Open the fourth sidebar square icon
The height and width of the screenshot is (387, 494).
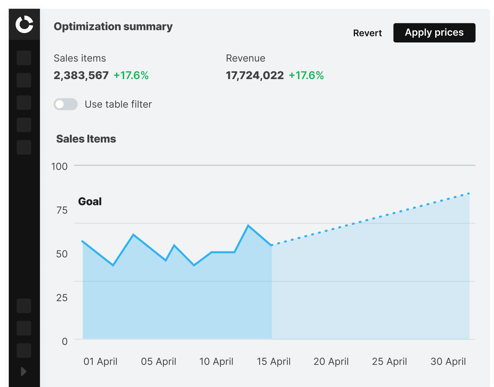[x=24, y=125]
